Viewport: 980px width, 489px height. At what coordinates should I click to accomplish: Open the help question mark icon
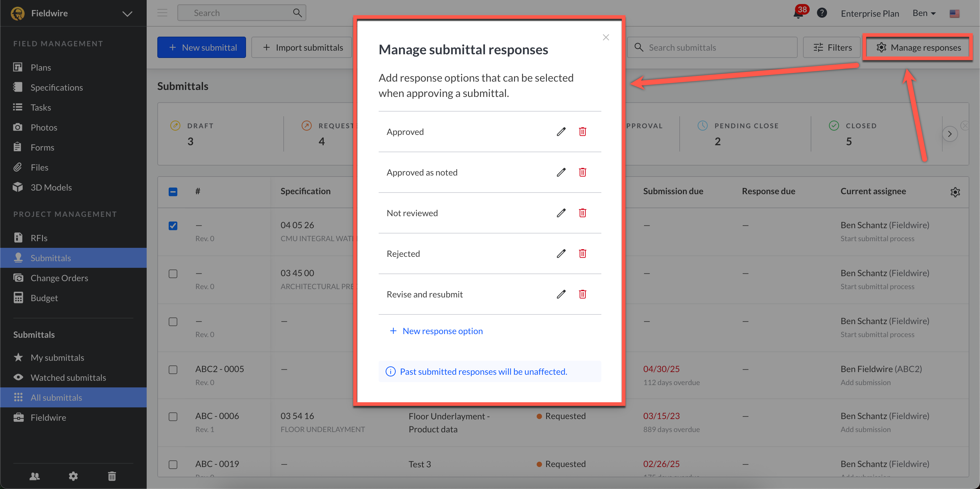821,13
